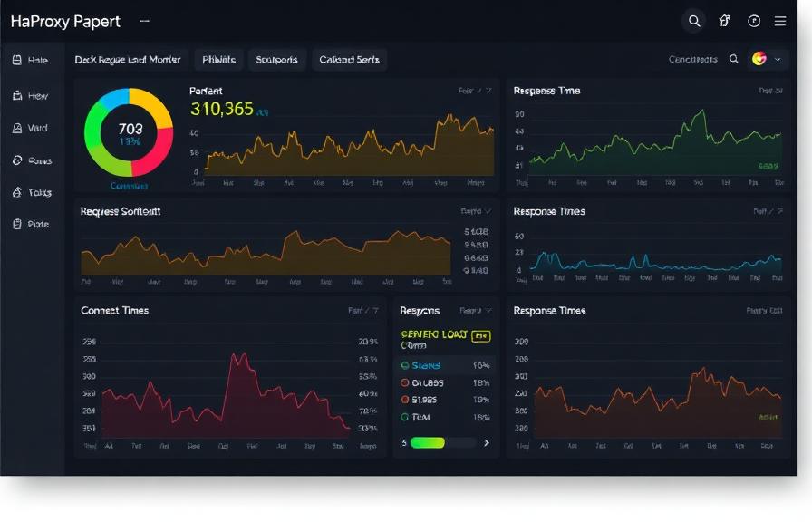Adjust the green progress slider in Respons panel
The width and height of the screenshot is (812, 522).
426,441
